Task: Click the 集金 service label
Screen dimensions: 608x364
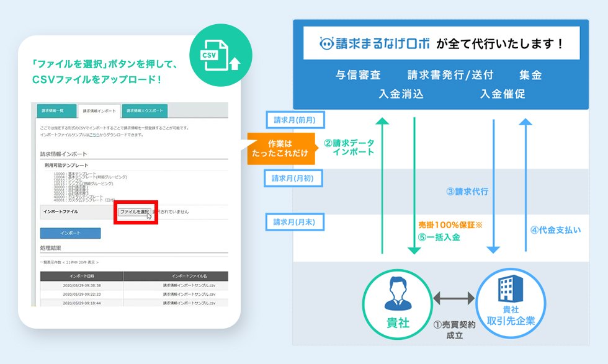Action: tap(530, 75)
